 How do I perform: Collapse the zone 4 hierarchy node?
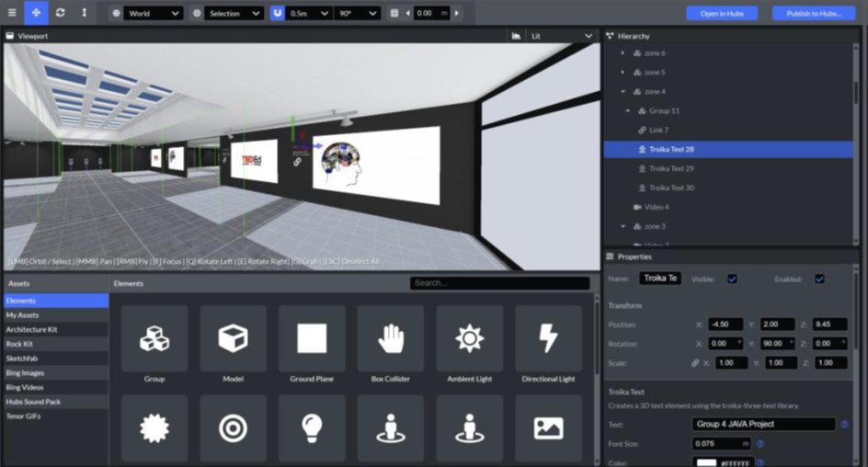click(x=622, y=92)
